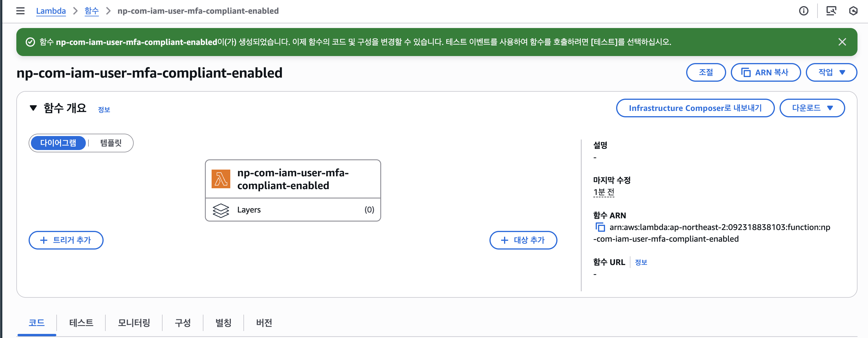
Task: Click the green success checkmark icon
Action: [x=30, y=42]
